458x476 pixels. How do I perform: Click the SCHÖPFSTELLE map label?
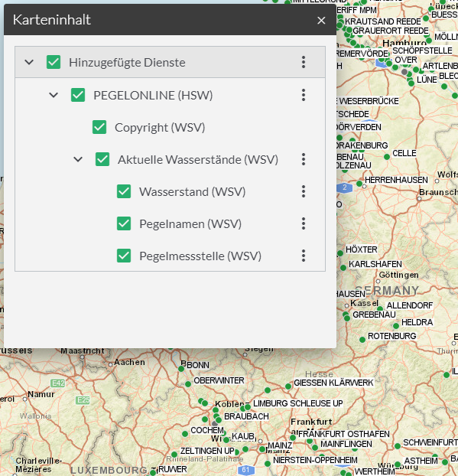click(423, 51)
